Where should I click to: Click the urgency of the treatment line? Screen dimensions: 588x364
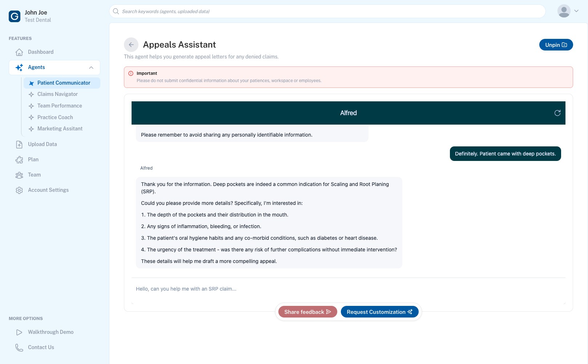269,250
